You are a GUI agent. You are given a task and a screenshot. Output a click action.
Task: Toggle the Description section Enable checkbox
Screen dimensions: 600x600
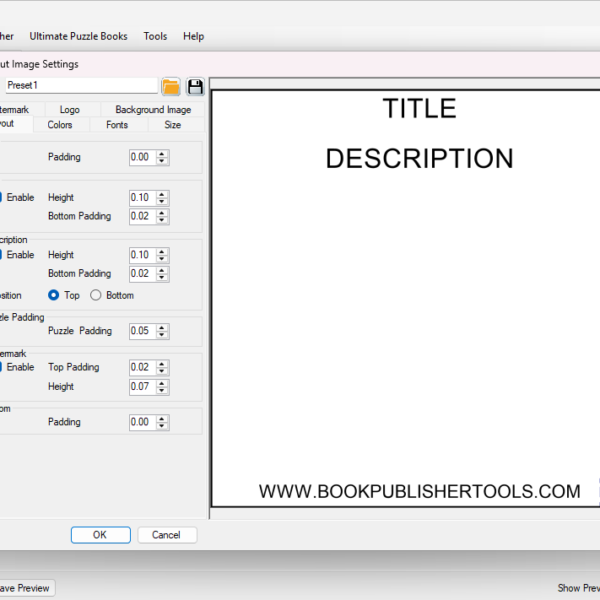click(x=2, y=255)
